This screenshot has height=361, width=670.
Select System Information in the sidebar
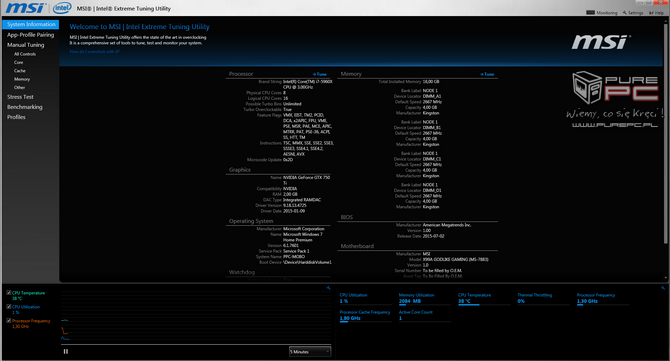coord(31,24)
